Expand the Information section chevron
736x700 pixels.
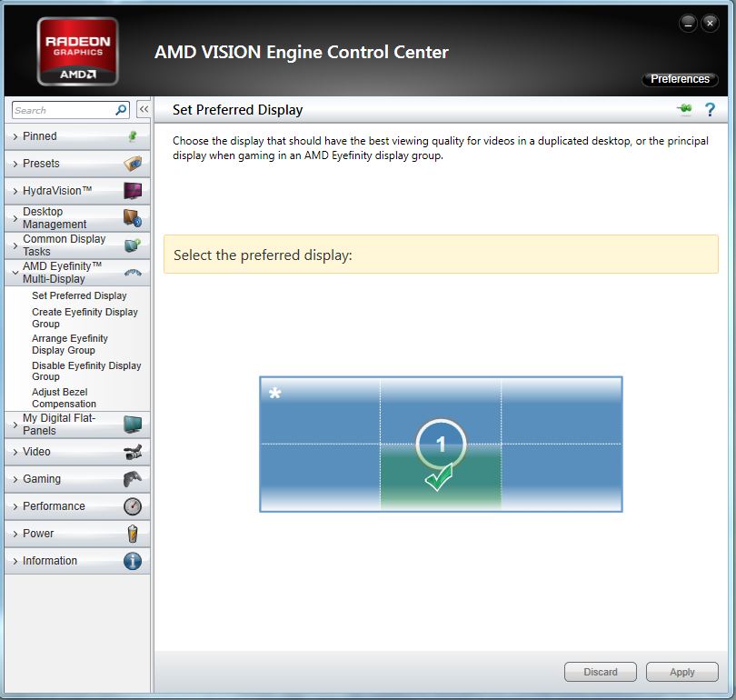click(15, 561)
